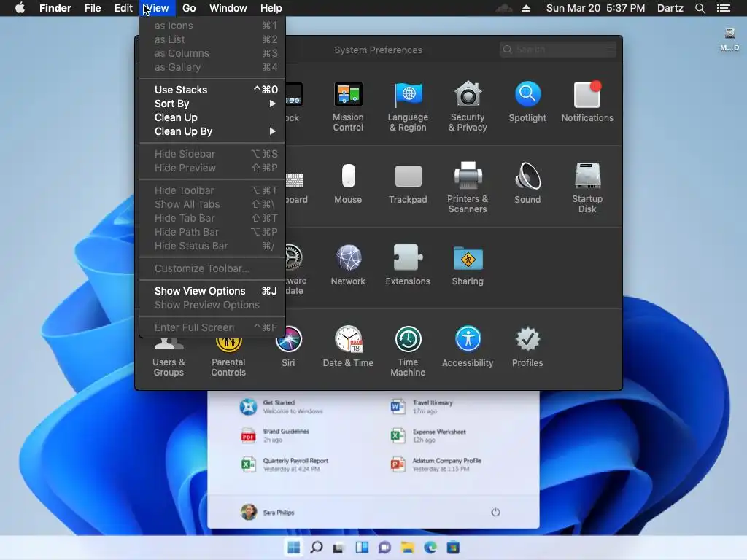Open Widgets from the taskbar

coord(362,548)
